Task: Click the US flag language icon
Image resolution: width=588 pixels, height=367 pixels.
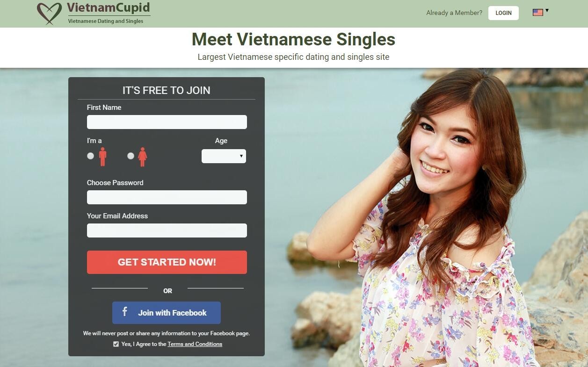Action: (538, 13)
